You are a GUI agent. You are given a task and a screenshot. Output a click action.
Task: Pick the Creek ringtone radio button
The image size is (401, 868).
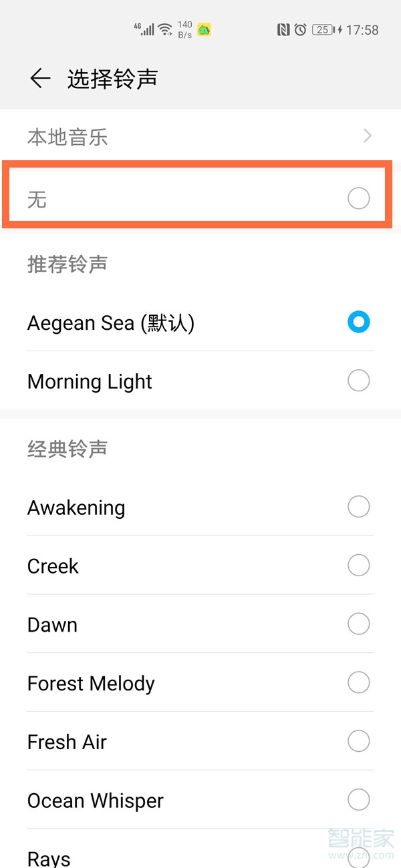pos(359,566)
